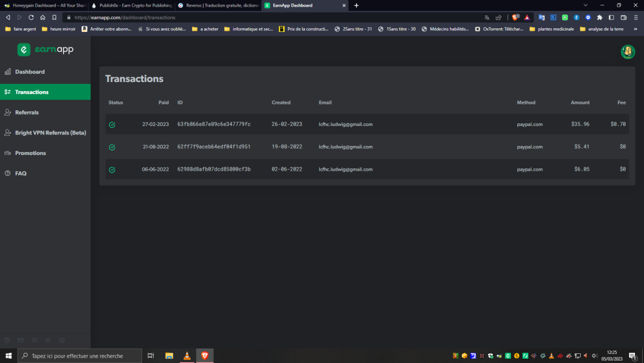
Task: Switch to Reverso translation tab
Action: (218, 5)
